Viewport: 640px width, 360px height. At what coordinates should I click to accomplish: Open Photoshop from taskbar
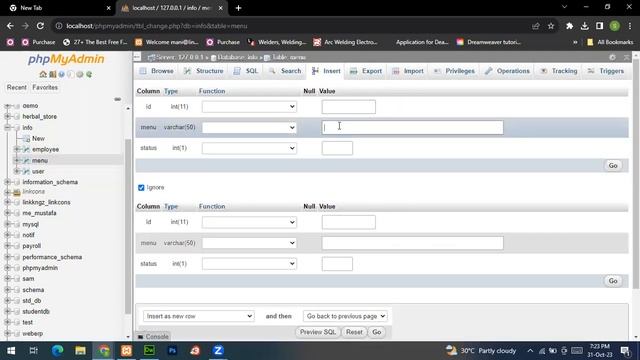(x=172, y=351)
